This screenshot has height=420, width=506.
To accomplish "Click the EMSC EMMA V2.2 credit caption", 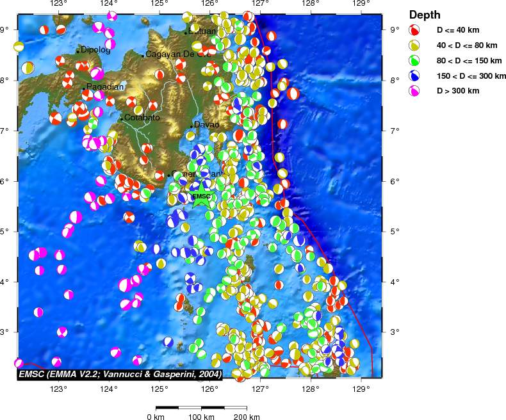I will [x=120, y=373].
